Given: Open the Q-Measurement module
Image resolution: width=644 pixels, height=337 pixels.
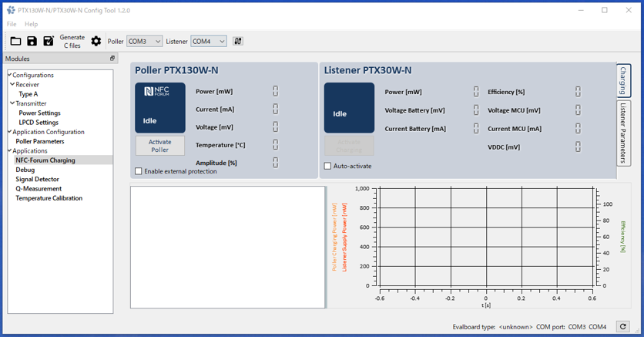Looking at the screenshot, I should click(39, 188).
